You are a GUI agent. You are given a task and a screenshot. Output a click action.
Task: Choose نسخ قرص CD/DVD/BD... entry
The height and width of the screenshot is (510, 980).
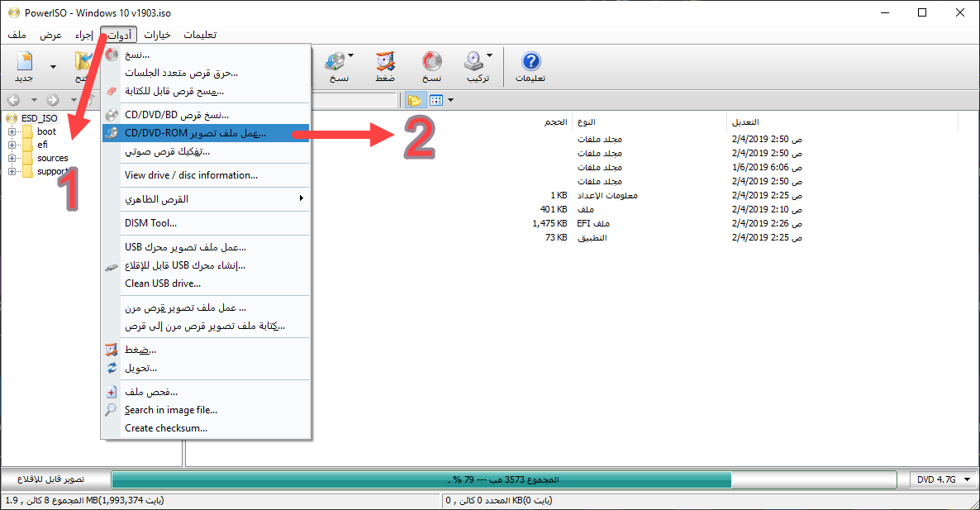[x=207, y=115]
